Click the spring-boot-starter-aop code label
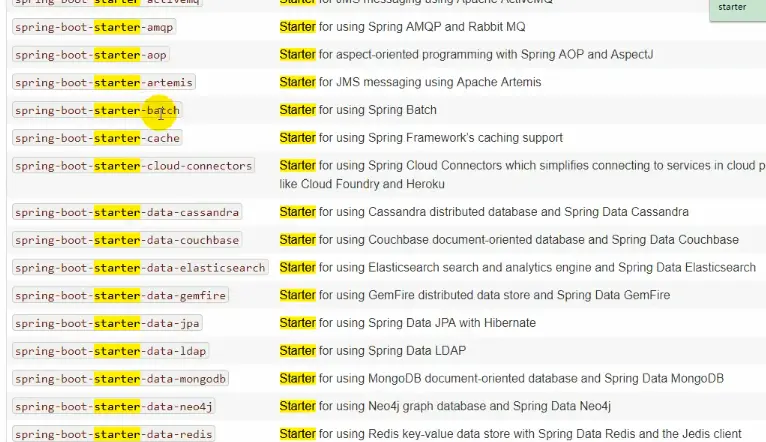 tap(90, 55)
